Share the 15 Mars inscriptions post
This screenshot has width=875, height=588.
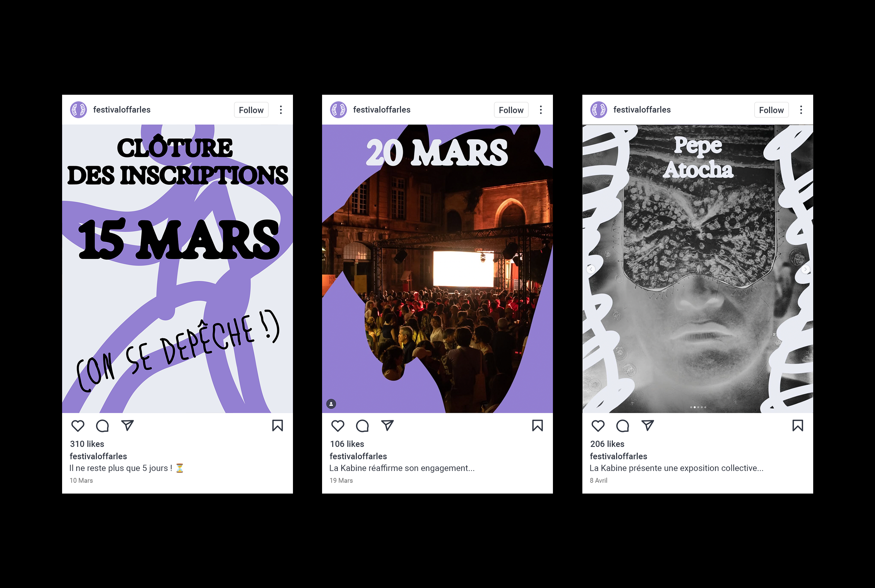point(127,425)
